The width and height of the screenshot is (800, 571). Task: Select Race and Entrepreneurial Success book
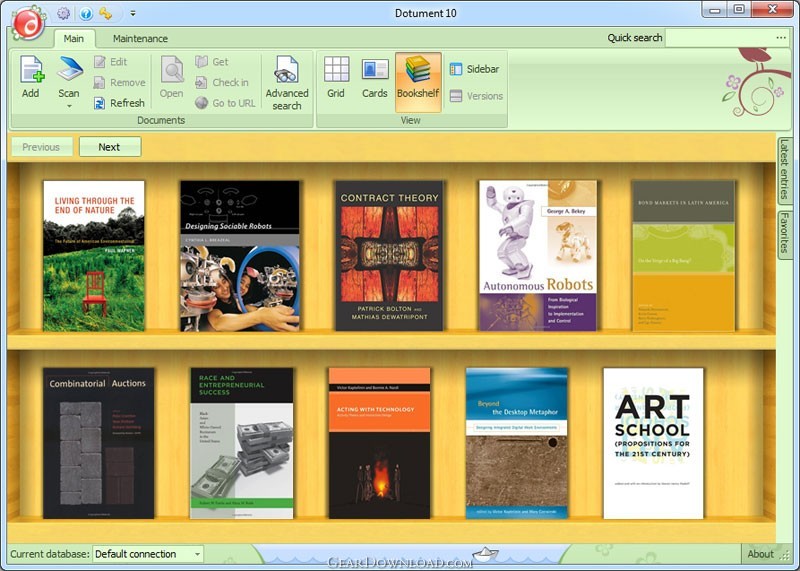pos(242,443)
